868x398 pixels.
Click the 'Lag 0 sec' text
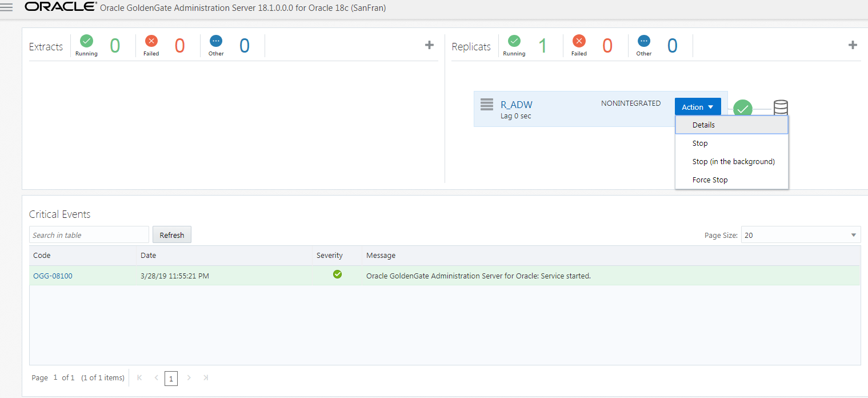(x=516, y=116)
